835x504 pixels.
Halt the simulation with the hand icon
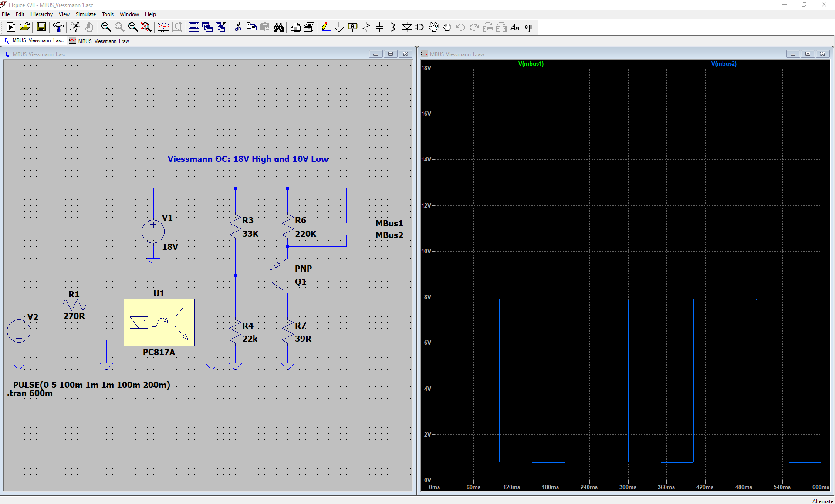click(x=89, y=27)
